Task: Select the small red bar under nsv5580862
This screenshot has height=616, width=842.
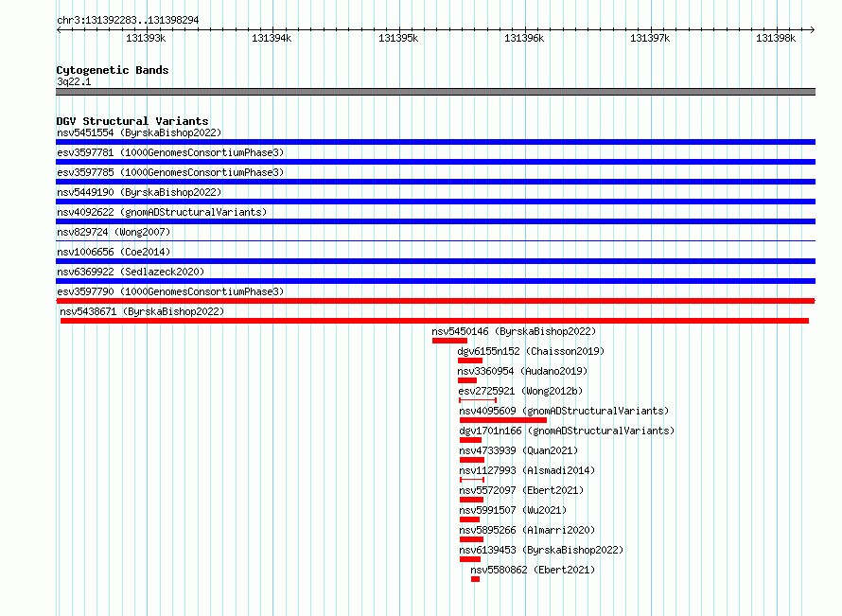Action: pyautogui.click(x=475, y=579)
